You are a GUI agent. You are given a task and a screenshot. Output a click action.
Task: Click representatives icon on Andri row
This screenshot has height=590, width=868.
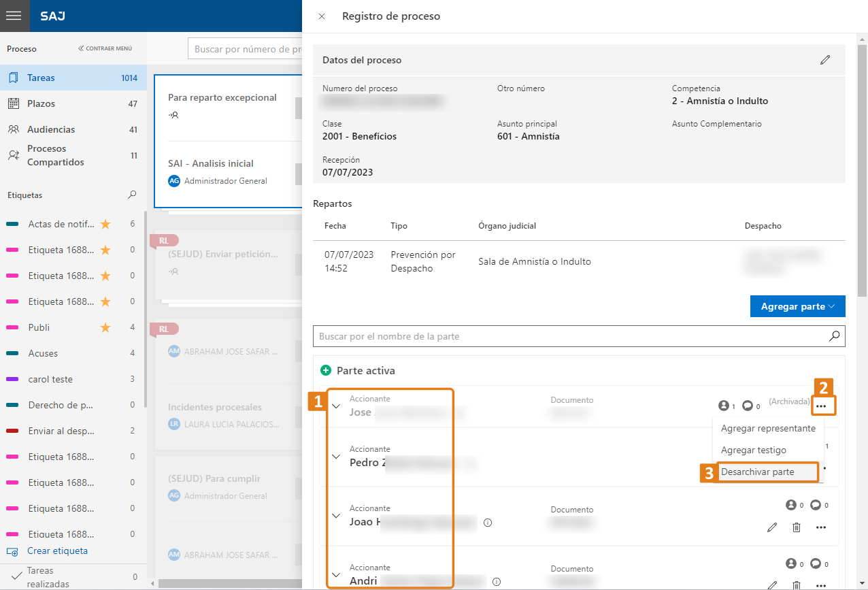click(790, 564)
